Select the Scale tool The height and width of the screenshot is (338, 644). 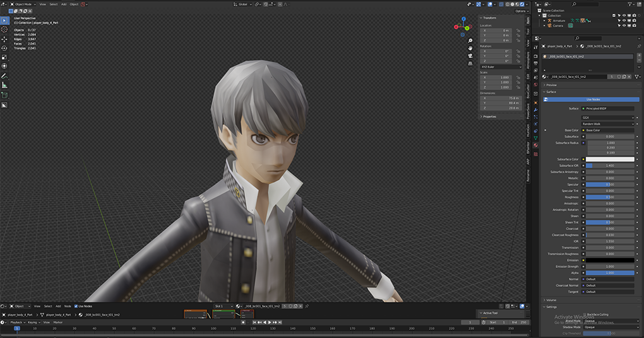[4, 57]
